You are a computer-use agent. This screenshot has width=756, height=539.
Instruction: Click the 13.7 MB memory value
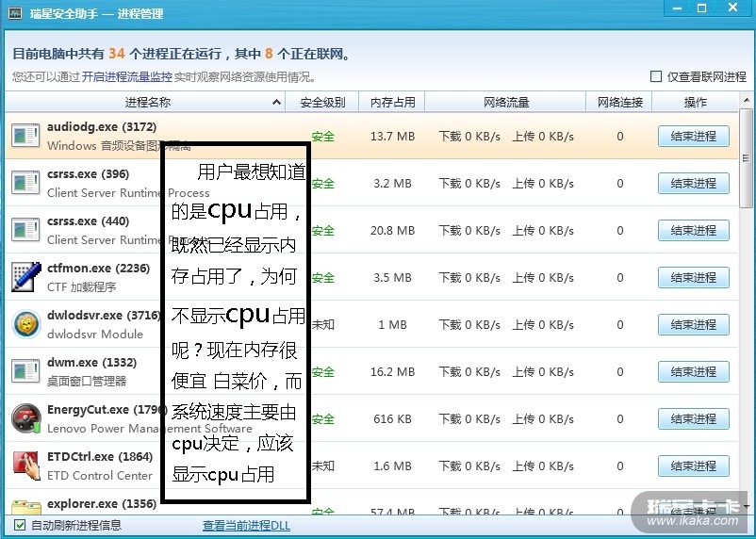click(392, 137)
